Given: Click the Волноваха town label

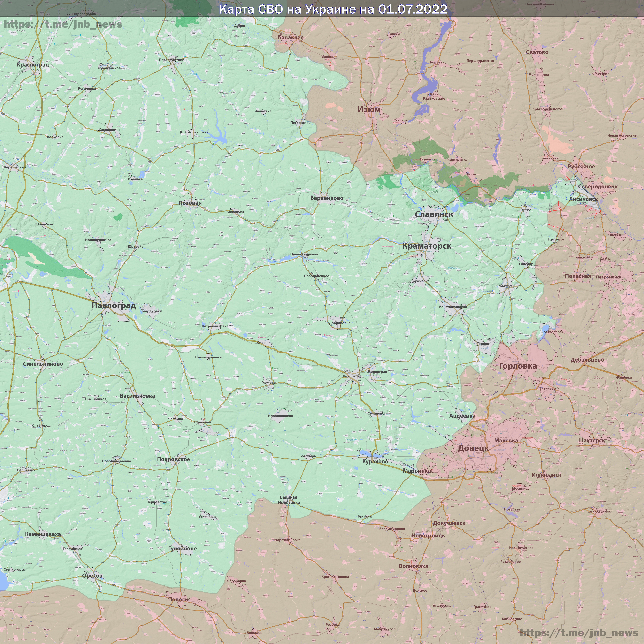Looking at the screenshot, I should (x=413, y=566).
